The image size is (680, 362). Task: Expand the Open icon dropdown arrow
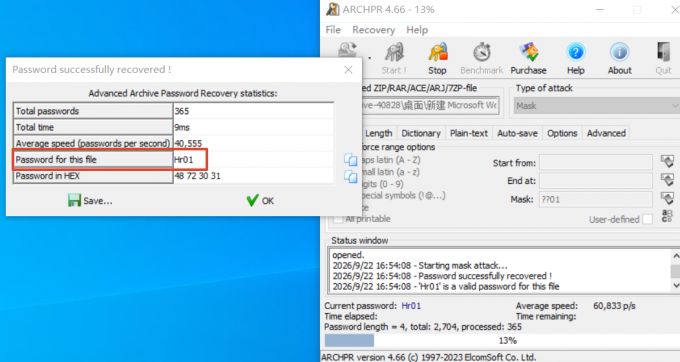pyautogui.click(x=369, y=58)
